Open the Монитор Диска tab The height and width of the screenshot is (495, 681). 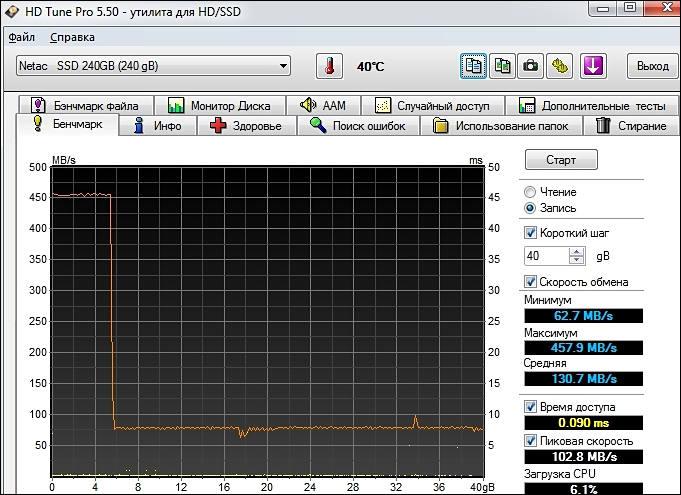(220, 106)
